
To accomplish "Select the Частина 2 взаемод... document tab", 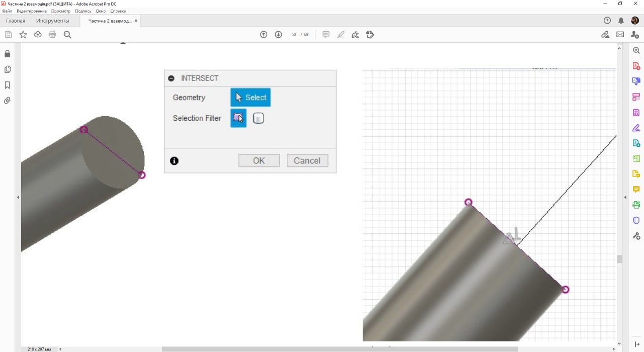I will point(110,21).
